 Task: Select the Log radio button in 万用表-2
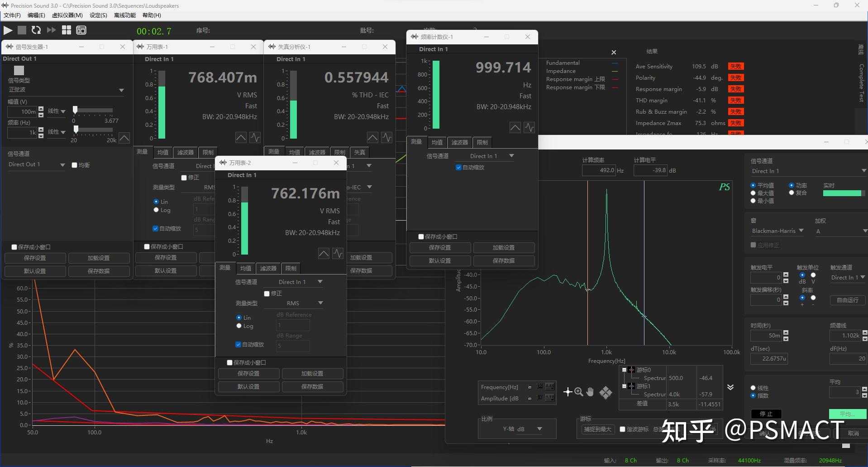tap(239, 326)
